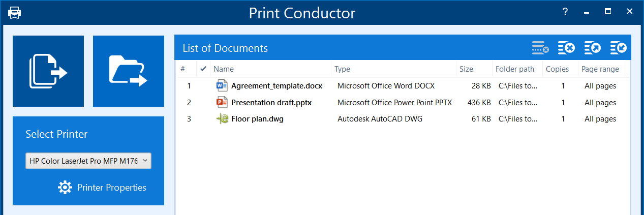The image size is (644, 215).
Task: Sort the list by Name column header
Action: click(x=224, y=69)
